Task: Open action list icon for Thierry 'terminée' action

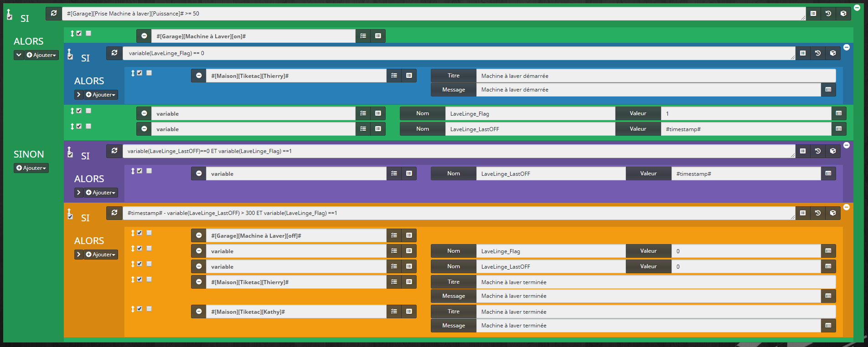Action: pyautogui.click(x=394, y=282)
